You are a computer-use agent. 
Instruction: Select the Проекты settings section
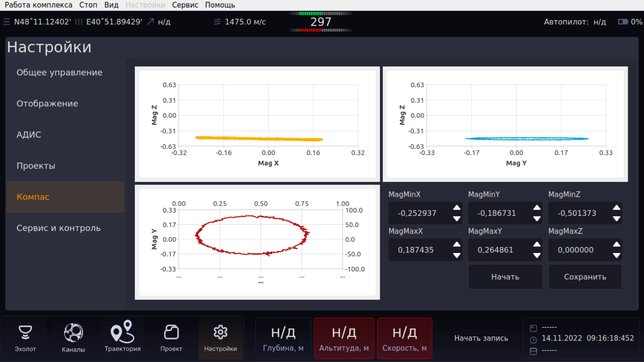tap(66, 166)
